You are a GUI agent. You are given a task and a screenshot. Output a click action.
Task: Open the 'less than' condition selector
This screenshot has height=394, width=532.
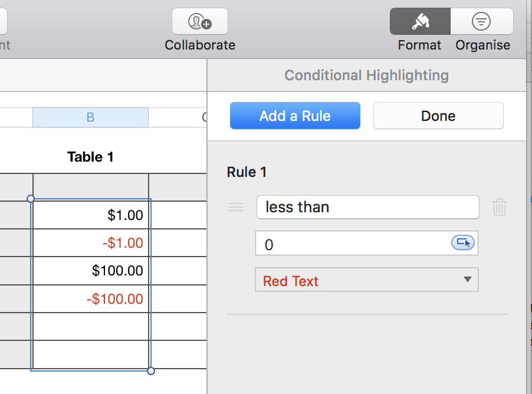[367, 207]
